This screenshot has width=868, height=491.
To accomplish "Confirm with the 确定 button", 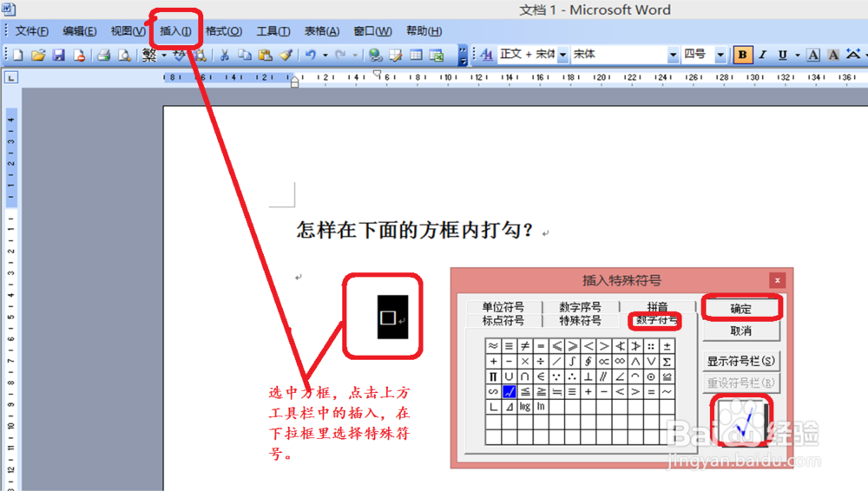I will (741, 309).
